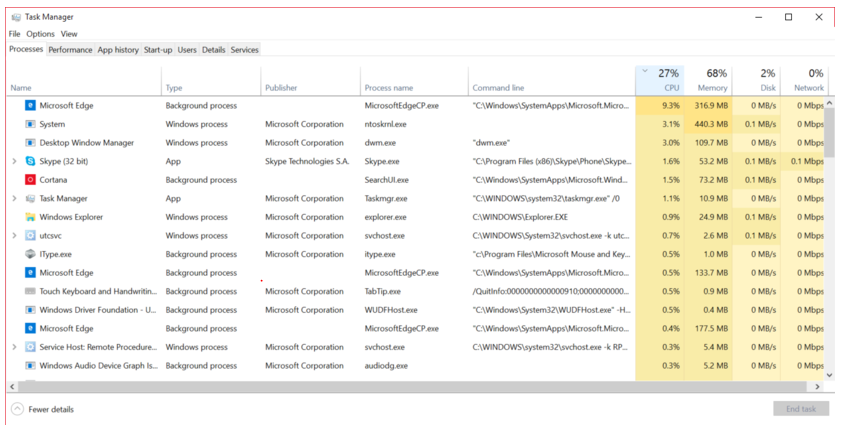Viewport: 865px width, 428px height.
Task: Select the SearchUI.exe process name
Action: (x=386, y=180)
